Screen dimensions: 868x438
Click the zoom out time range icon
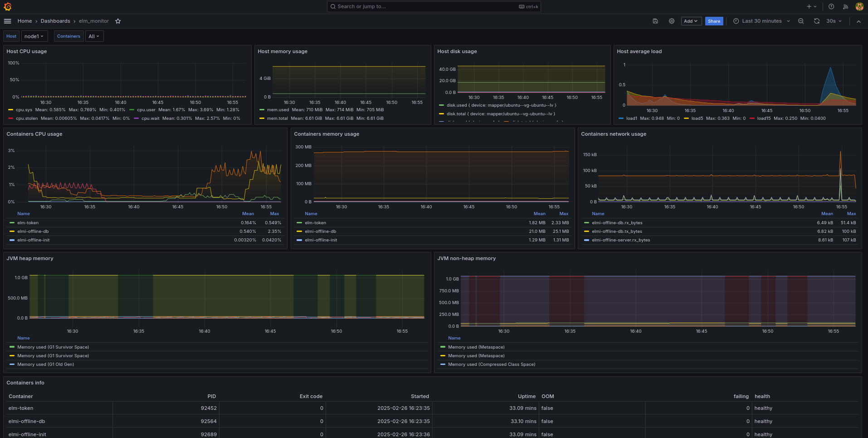click(801, 21)
